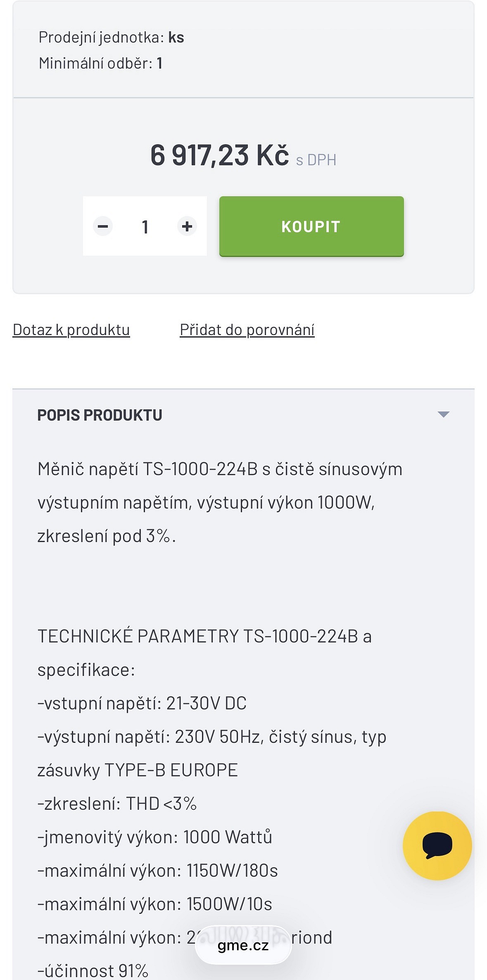Click the maximální výkon 1150W/180s line
Image resolution: width=487 pixels, height=980 pixels.
point(157,871)
